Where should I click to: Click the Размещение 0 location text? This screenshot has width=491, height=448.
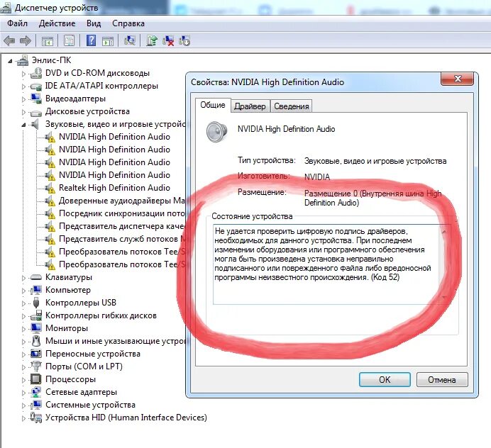373,198
